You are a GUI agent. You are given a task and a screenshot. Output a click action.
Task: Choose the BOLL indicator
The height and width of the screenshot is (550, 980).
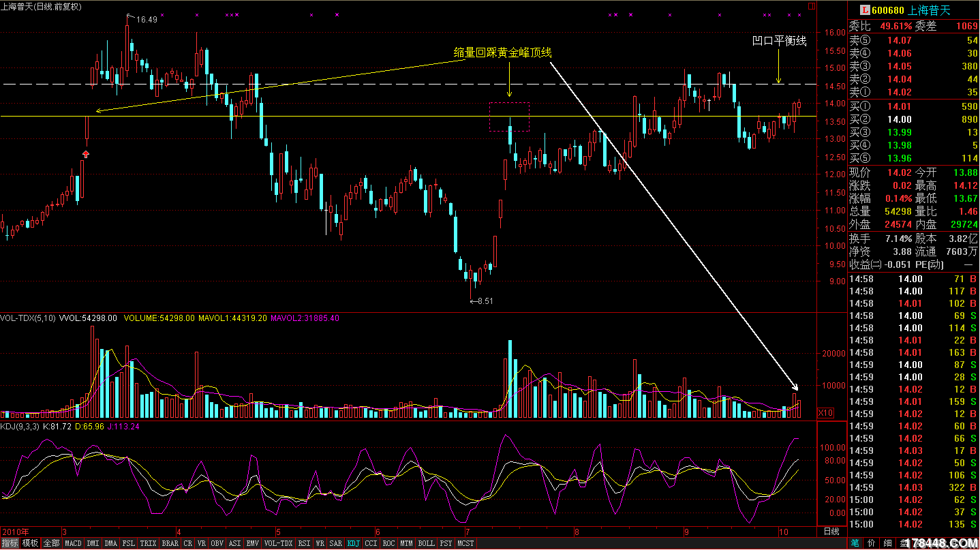[426, 544]
